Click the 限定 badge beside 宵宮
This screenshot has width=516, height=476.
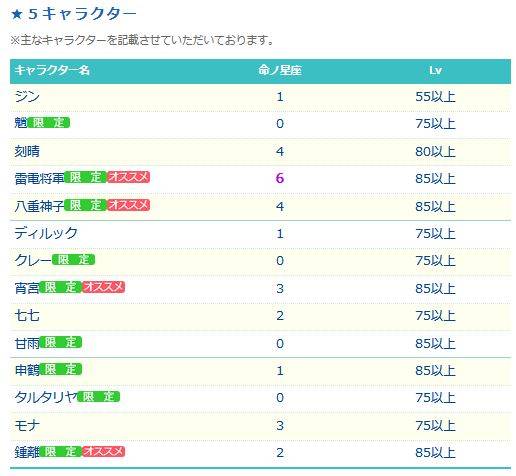click(61, 287)
